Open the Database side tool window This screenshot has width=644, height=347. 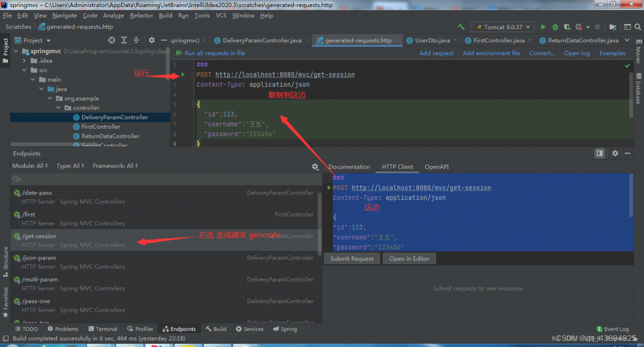pos(638,89)
